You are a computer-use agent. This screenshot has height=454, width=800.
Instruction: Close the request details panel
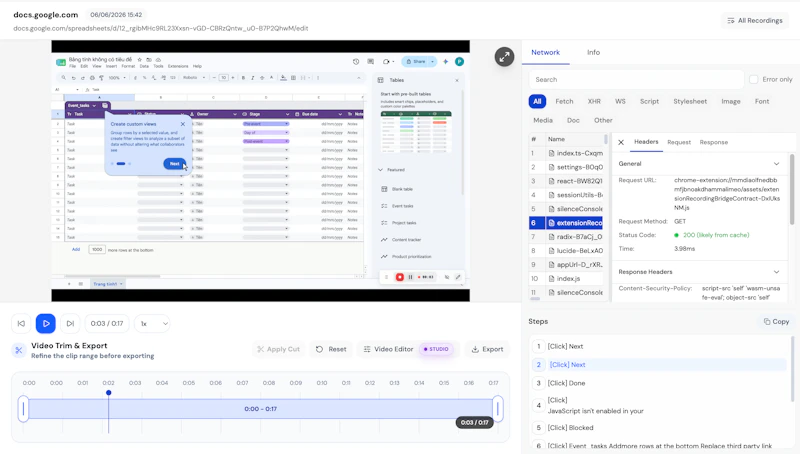tap(621, 142)
